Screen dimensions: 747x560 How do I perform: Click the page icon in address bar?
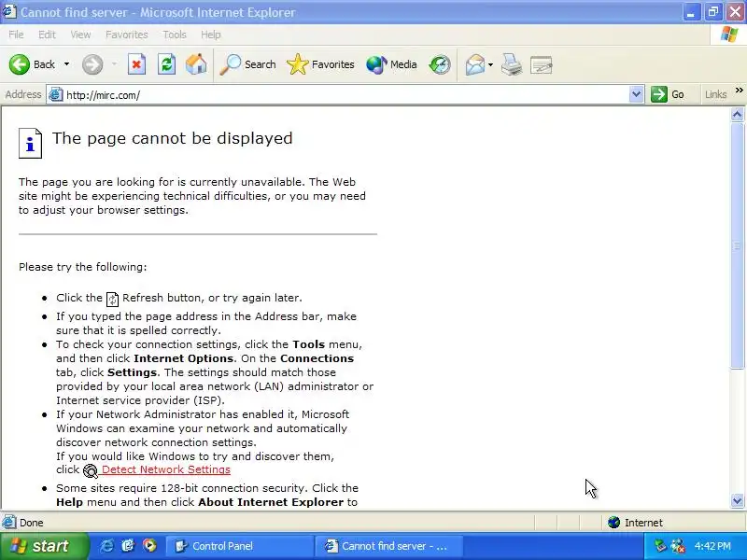[56, 95]
